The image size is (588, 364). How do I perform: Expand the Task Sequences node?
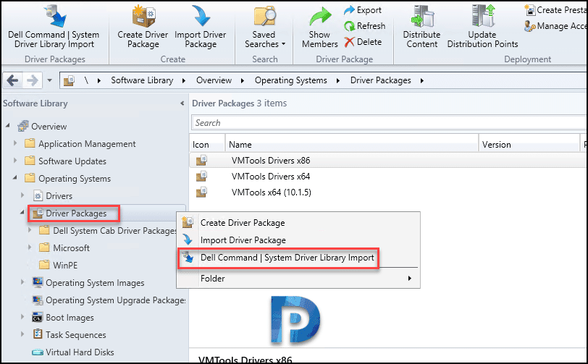click(22, 334)
